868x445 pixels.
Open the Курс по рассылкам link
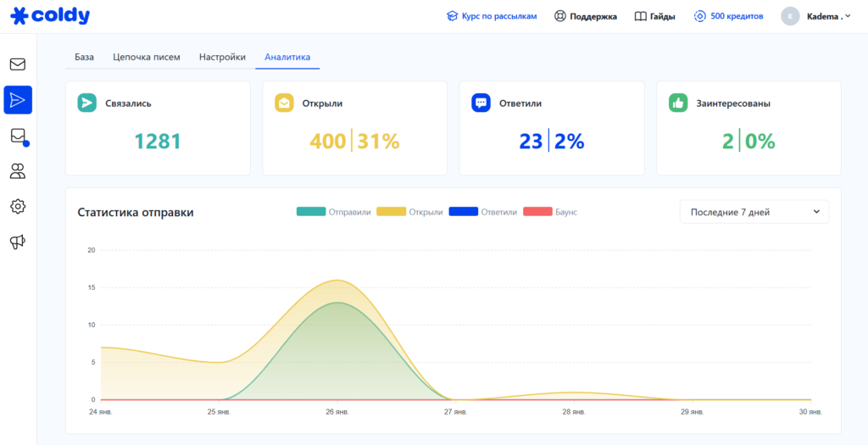[x=492, y=16]
